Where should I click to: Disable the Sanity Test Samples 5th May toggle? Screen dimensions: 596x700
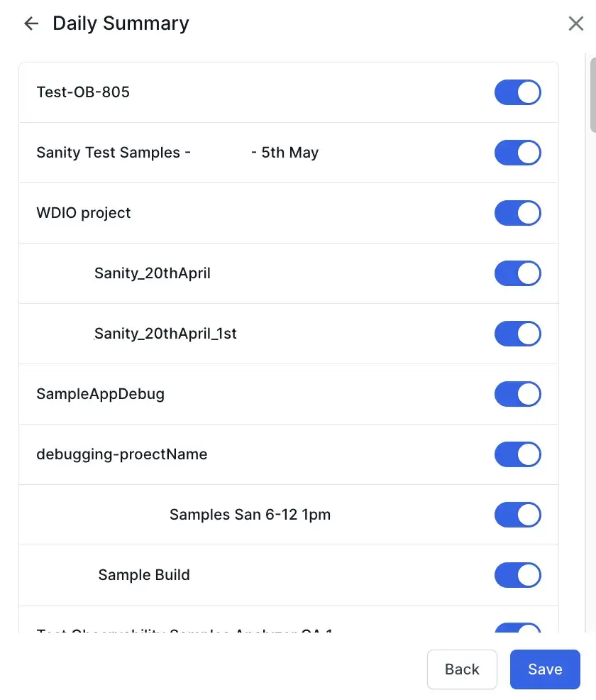tap(517, 153)
